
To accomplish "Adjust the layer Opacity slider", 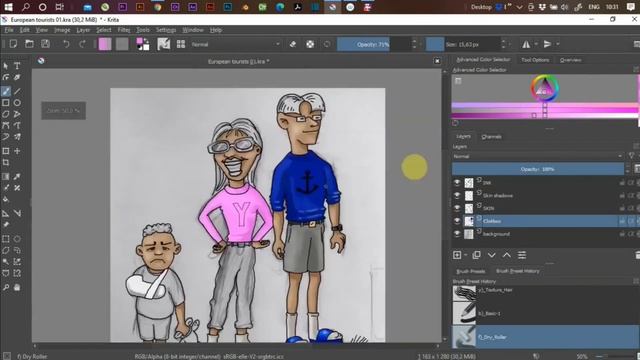I will pos(538,169).
